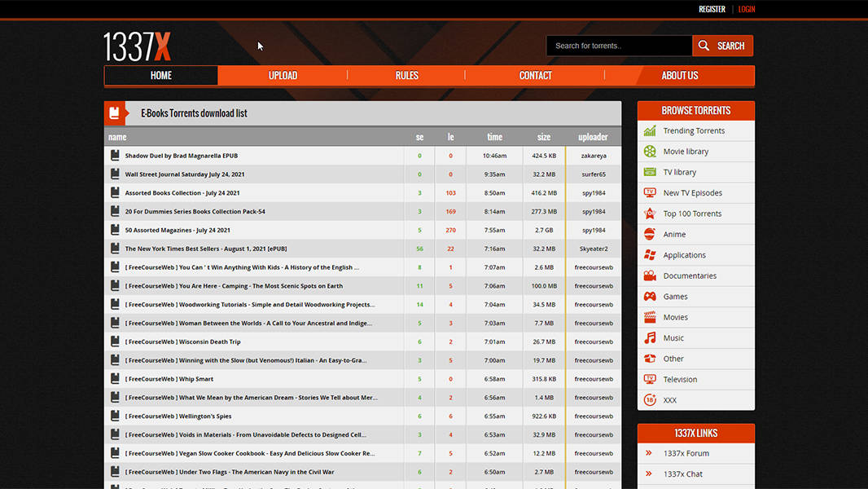Image resolution: width=868 pixels, height=489 pixels.
Task: Click the Music note icon
Action: point(650,337)
